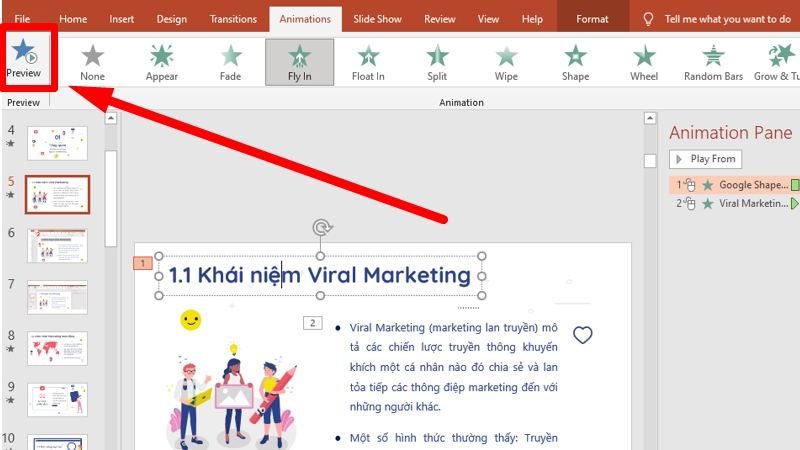The height and width of the screenshot is (450, 800).
Task: Click animation star under slide 8 number
Action: [x=10, y=349]
